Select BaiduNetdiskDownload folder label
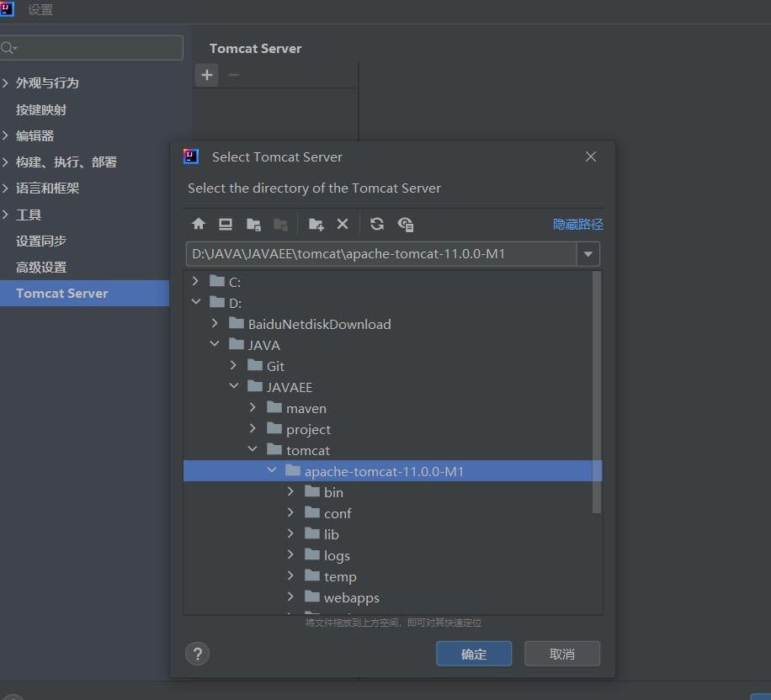 320,325
